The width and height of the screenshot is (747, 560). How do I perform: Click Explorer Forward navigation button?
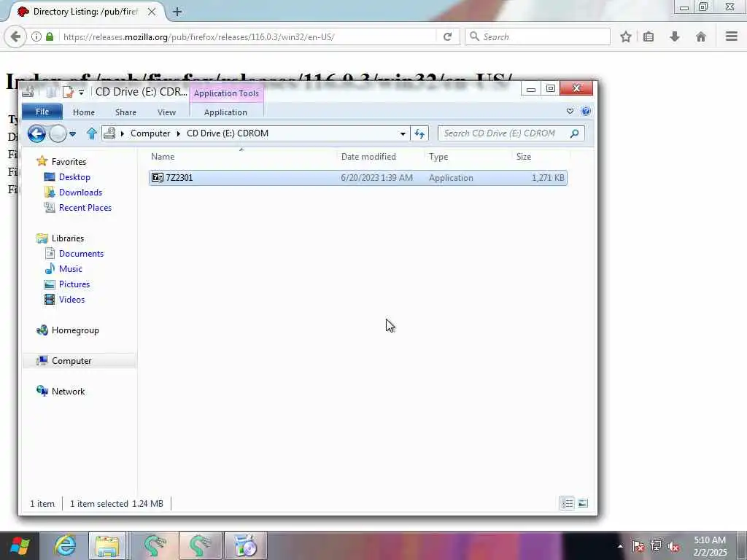[58, 134]
